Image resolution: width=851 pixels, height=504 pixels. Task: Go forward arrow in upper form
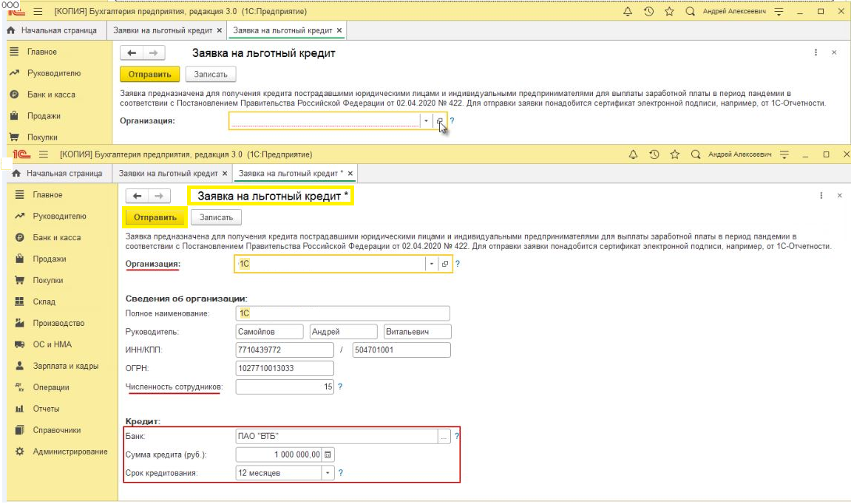click(154, 52)
